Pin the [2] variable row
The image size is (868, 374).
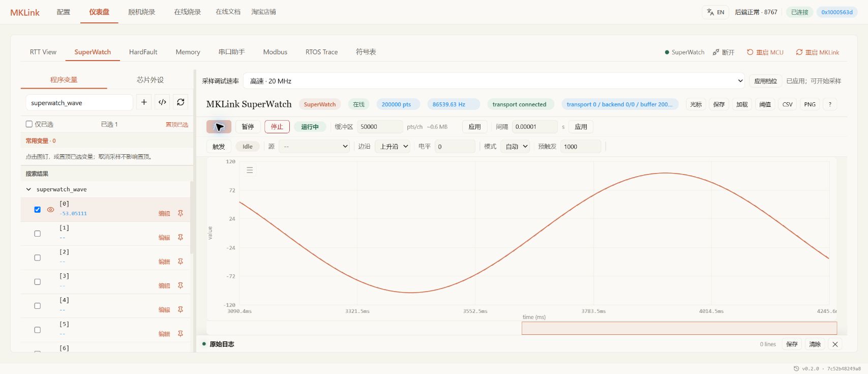(x=181, y=262)
